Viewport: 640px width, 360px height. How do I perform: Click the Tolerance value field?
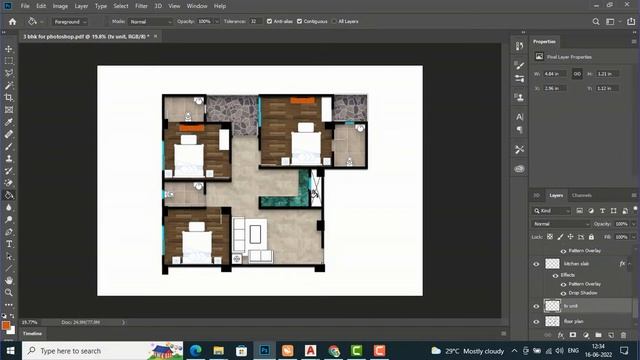254,22
